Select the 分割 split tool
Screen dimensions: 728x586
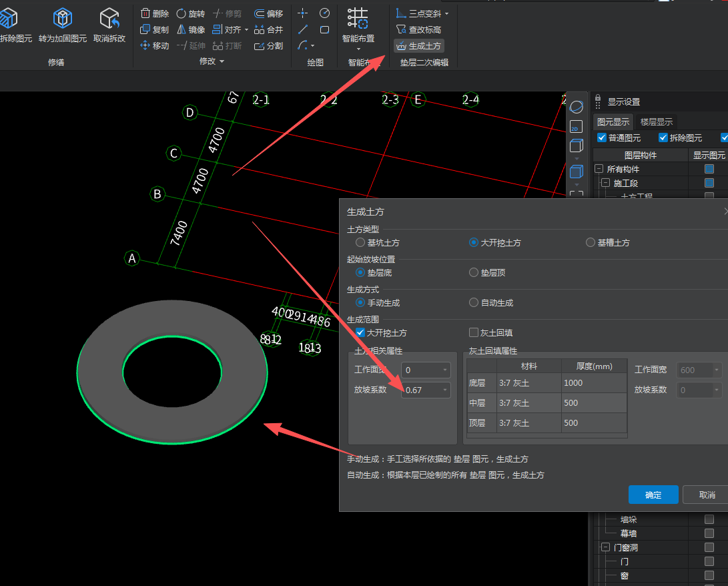pos(269,45)
